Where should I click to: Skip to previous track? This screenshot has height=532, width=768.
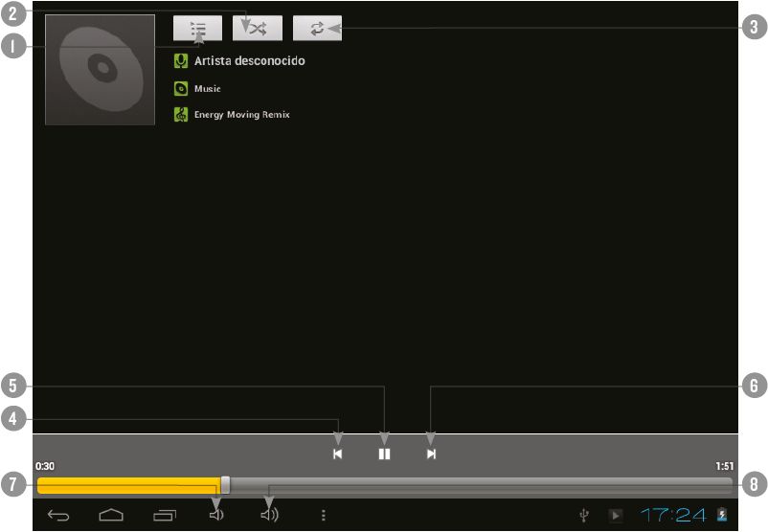(337, 454)
